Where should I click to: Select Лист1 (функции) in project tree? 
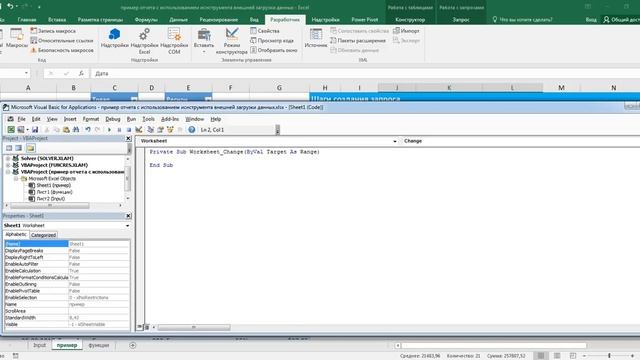[x=51, y=192]
